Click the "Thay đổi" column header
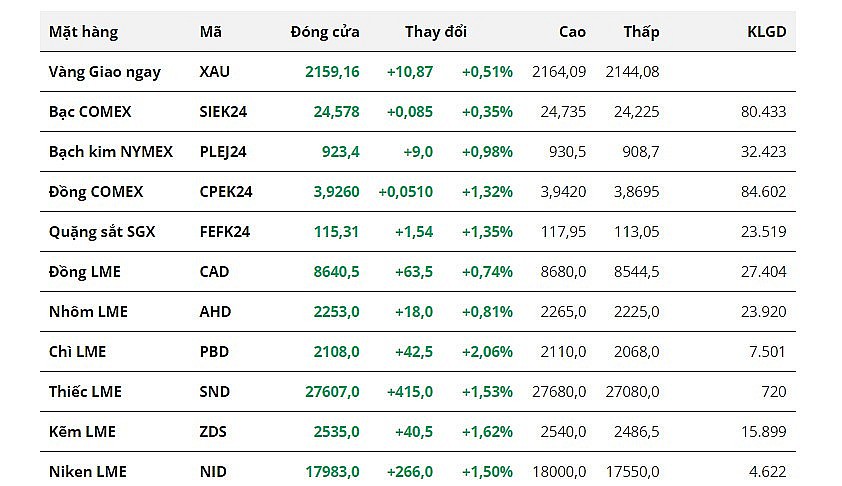 [435, 32]
